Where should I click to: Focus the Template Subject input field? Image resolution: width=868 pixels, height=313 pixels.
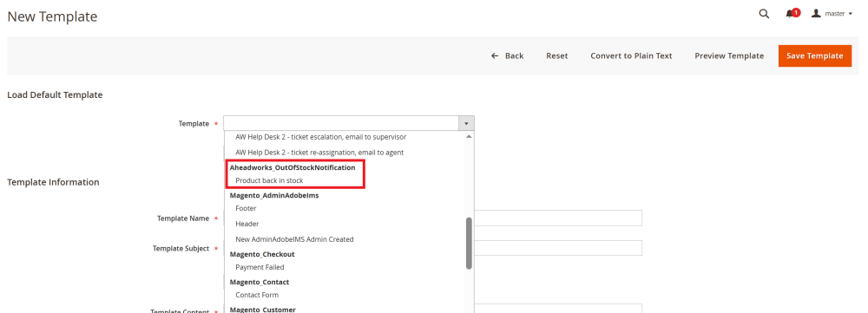(558, 248)
